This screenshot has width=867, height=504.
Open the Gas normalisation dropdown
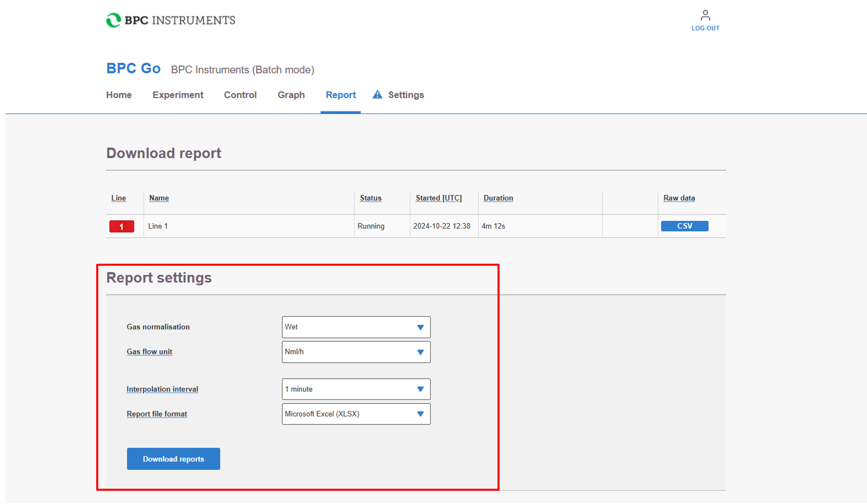(356, 327)
